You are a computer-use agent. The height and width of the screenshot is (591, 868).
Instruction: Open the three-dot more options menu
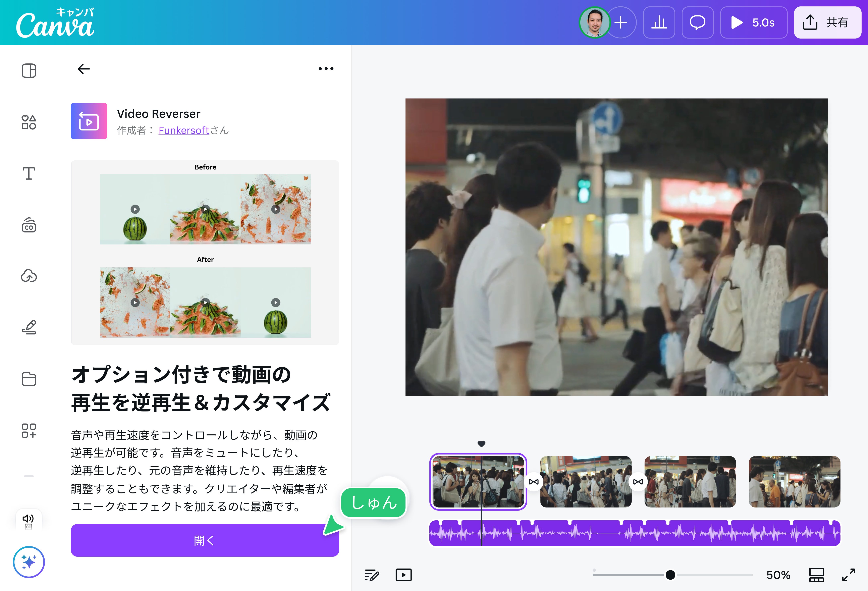[326, 69]
